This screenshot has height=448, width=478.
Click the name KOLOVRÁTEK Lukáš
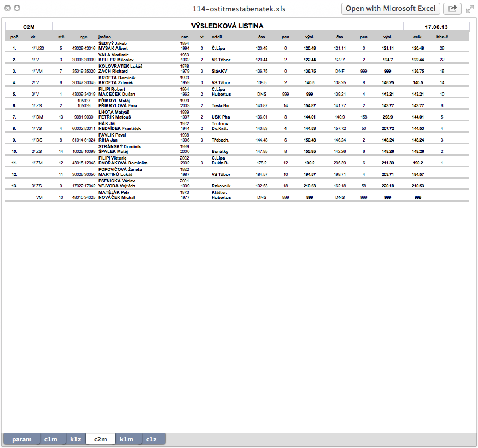pyautogui.click(x=120, y=66)
